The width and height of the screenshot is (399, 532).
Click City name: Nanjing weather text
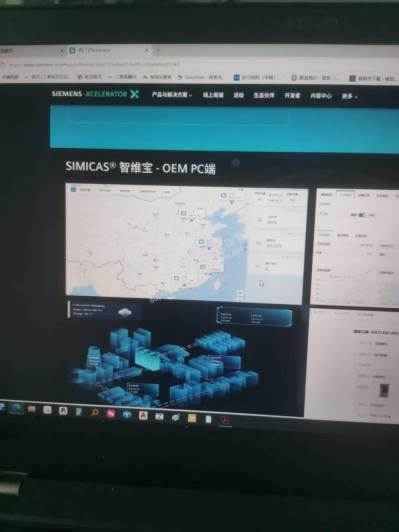[89, 305]
